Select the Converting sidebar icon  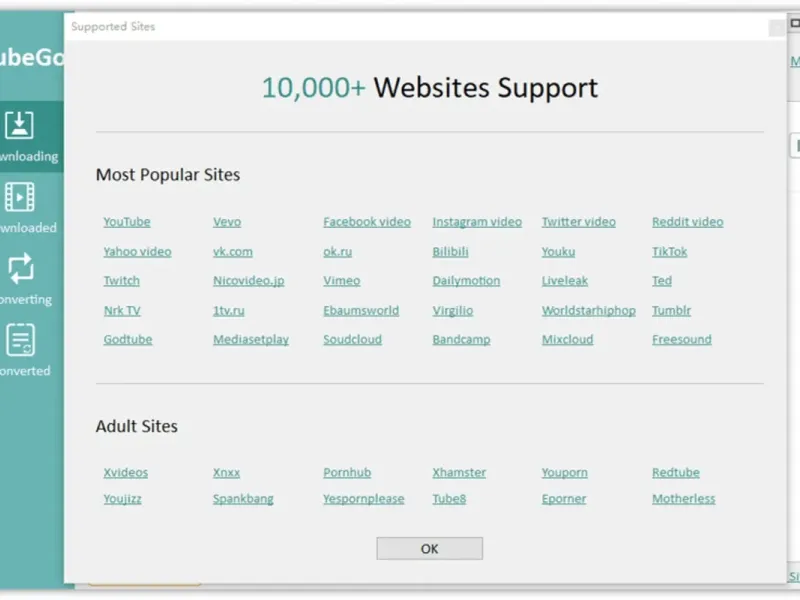pos(20,268)
